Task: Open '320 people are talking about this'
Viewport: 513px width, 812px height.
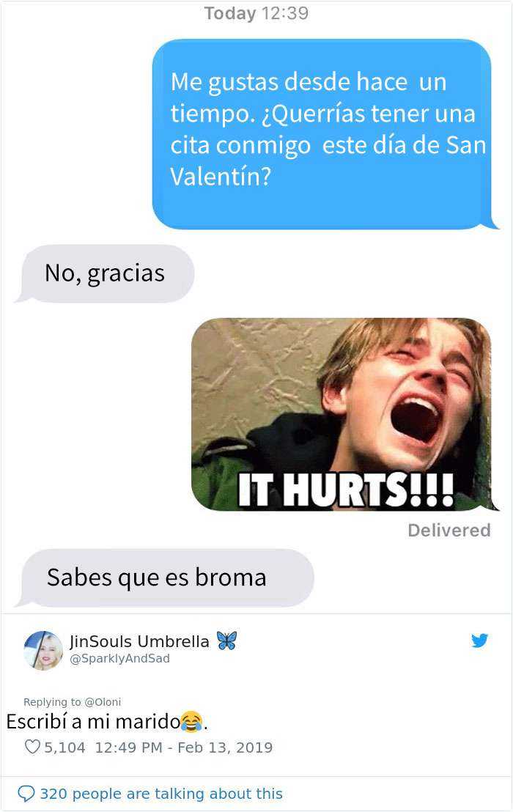Action: tap(161, 794)
